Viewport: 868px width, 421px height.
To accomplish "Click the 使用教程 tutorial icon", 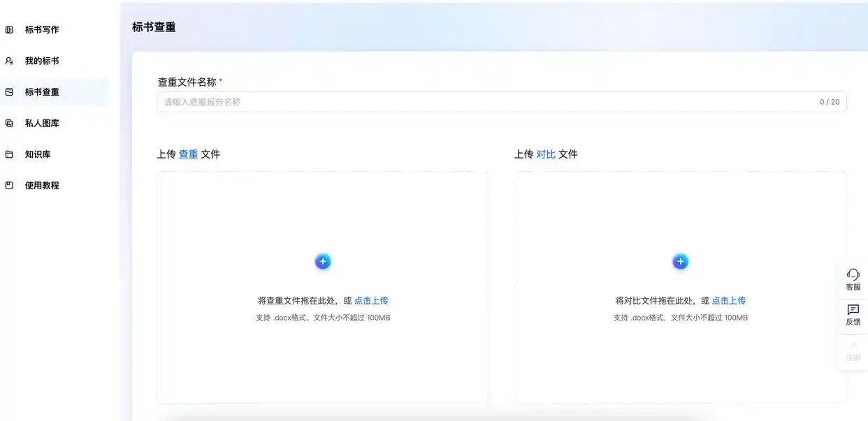I will tap(9, 186).
